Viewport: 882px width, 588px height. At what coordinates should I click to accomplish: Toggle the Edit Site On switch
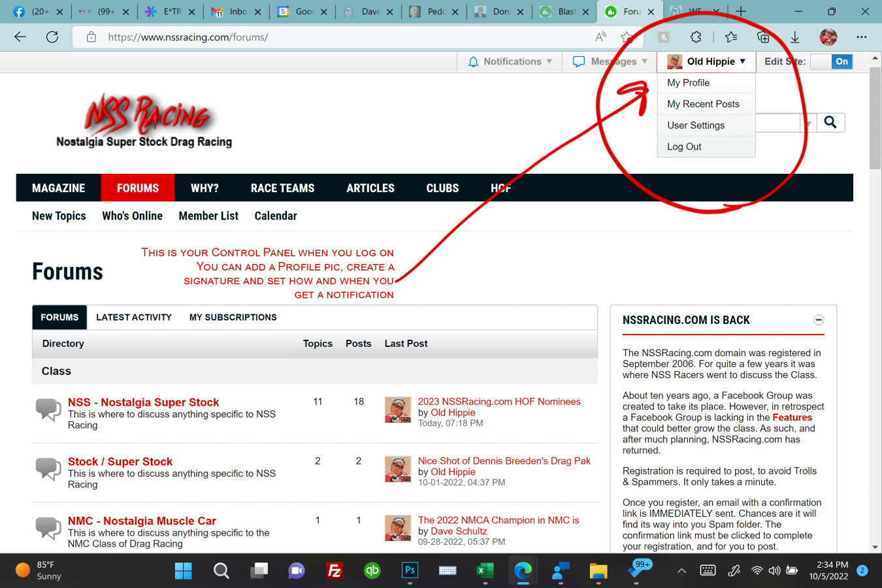coord(831,61)
